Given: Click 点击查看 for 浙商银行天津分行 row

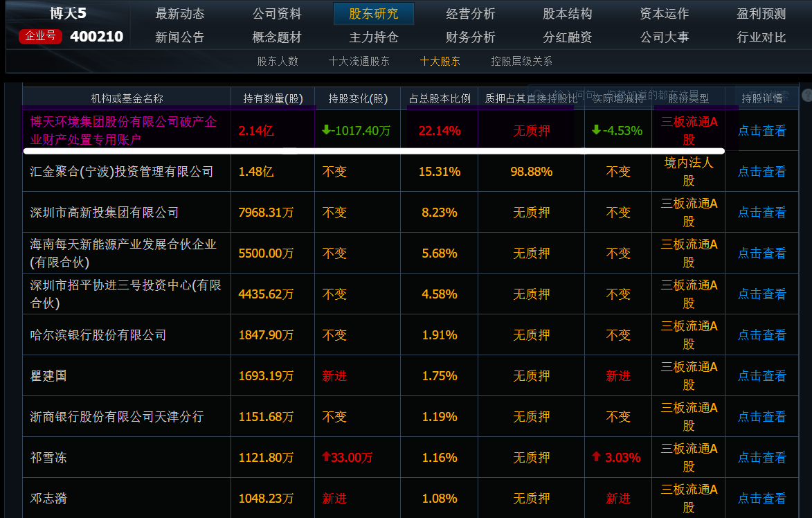Looking at the screenshot, I should [x=761, y=417].
